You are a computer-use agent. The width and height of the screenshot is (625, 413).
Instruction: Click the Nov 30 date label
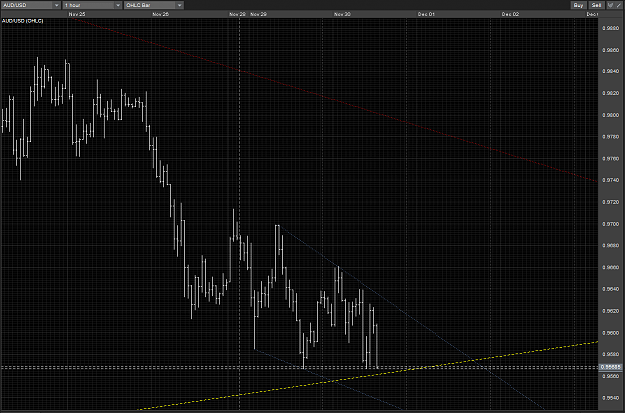[x=342, y=14]
